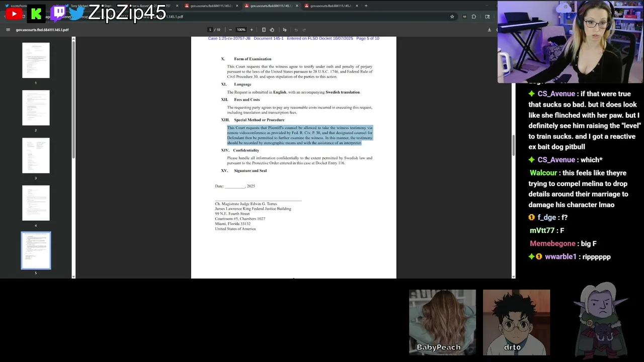Click mVtt77 username in chat
The image size is (644, 362).
542,230
